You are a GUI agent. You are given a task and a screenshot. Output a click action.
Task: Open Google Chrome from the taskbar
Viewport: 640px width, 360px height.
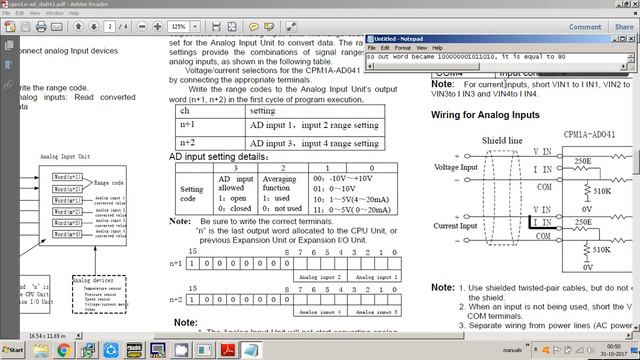(64, 350)
